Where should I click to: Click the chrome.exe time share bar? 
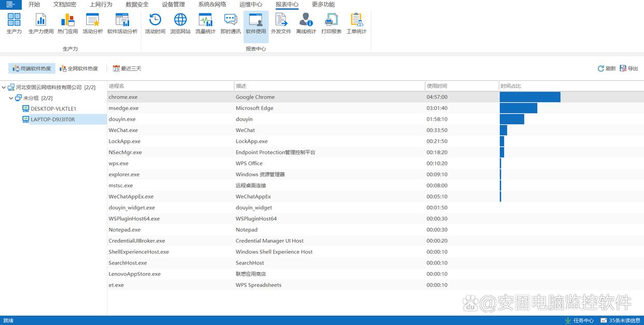[529, 97]
